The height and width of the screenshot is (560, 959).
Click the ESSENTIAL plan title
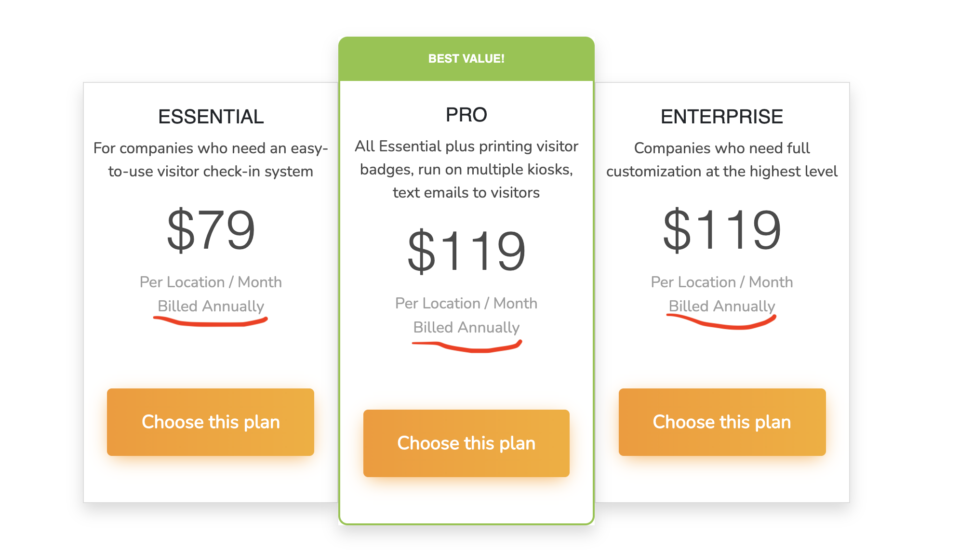tap(211, 117)
